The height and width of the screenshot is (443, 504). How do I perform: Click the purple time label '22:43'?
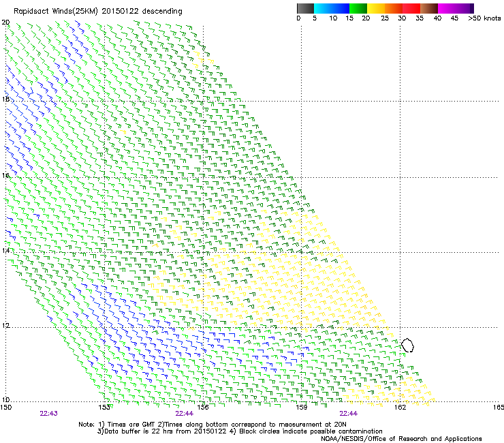[x=49, y=414]
